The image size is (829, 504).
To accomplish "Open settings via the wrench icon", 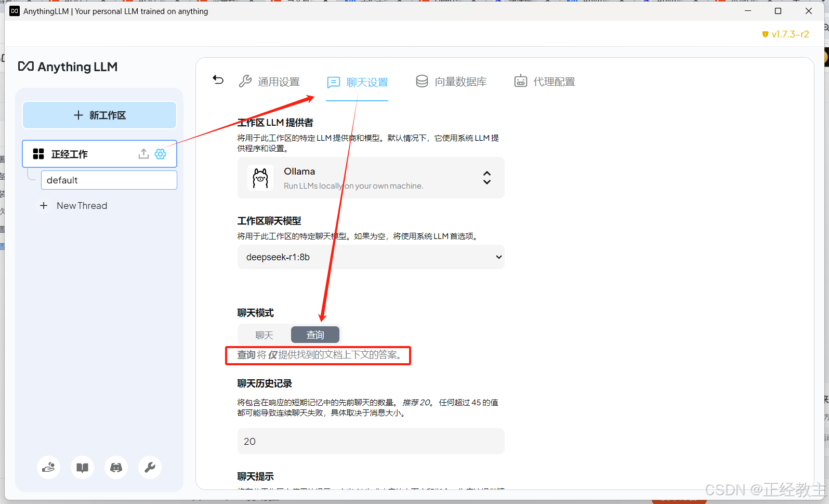I will click(150, 468).
